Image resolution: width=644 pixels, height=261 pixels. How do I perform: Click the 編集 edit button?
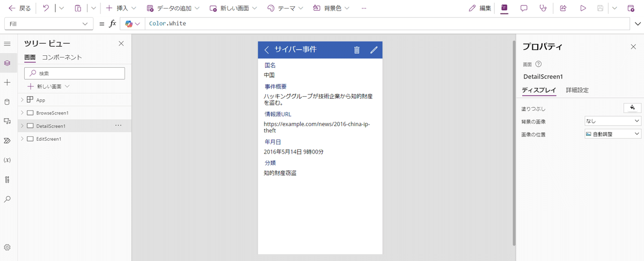[480, 9]
